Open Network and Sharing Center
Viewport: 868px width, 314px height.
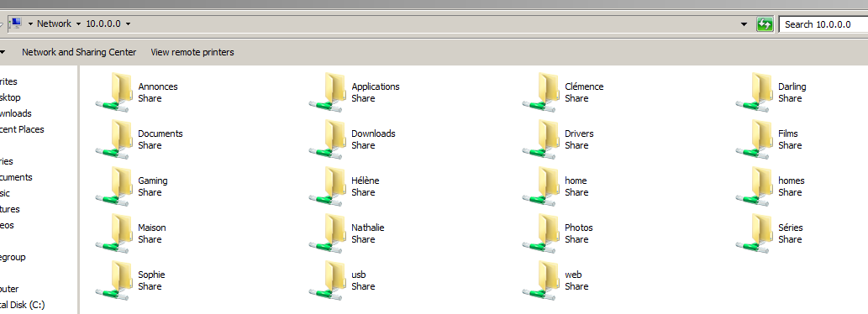79,52
